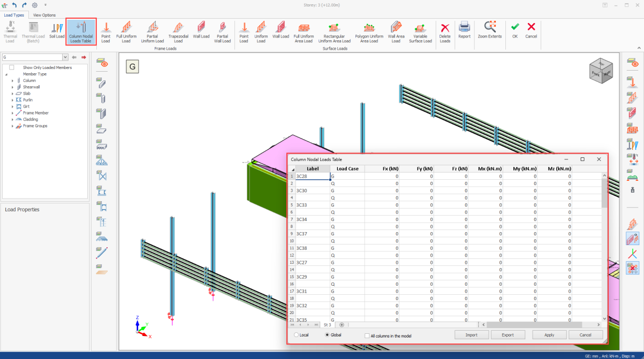Screen dimensions: 644x359
Task: Click the 3C28 label cell
Action: click(x=313, y=176)
